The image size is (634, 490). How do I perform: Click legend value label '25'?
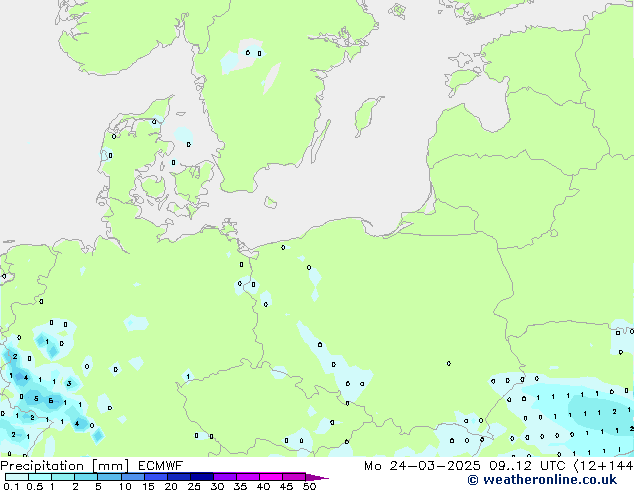(x=194, y=486)
